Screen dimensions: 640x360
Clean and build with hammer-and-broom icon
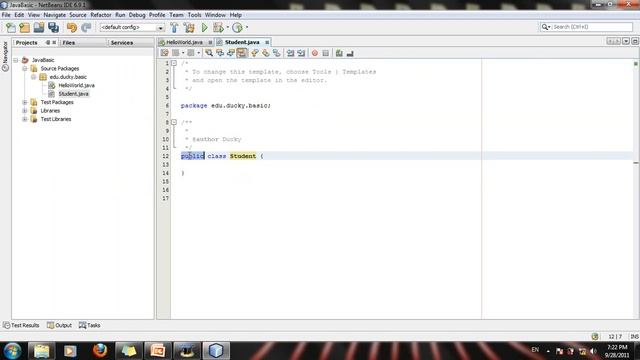(189, 27)
